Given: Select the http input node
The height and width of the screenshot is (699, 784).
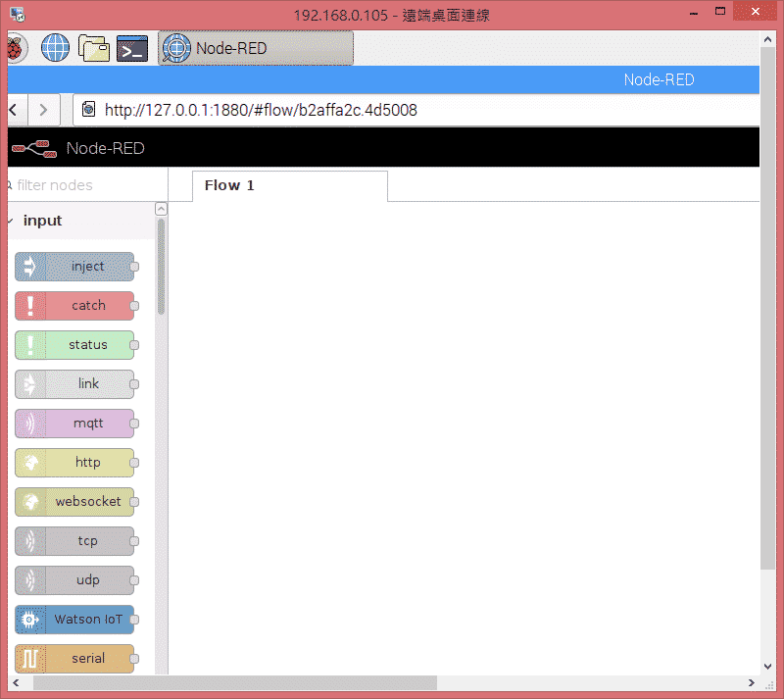Looking at the screenshot, I should [x=74, y=463].
